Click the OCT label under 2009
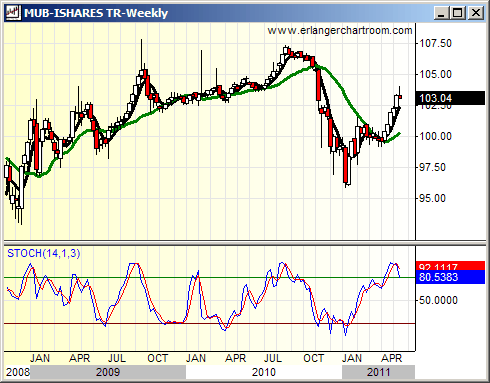 158,358
